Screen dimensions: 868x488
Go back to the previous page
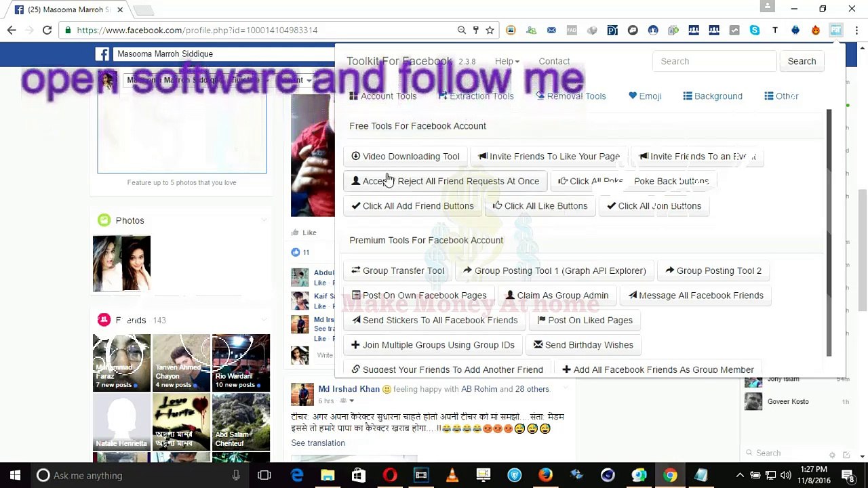(12, 30)
